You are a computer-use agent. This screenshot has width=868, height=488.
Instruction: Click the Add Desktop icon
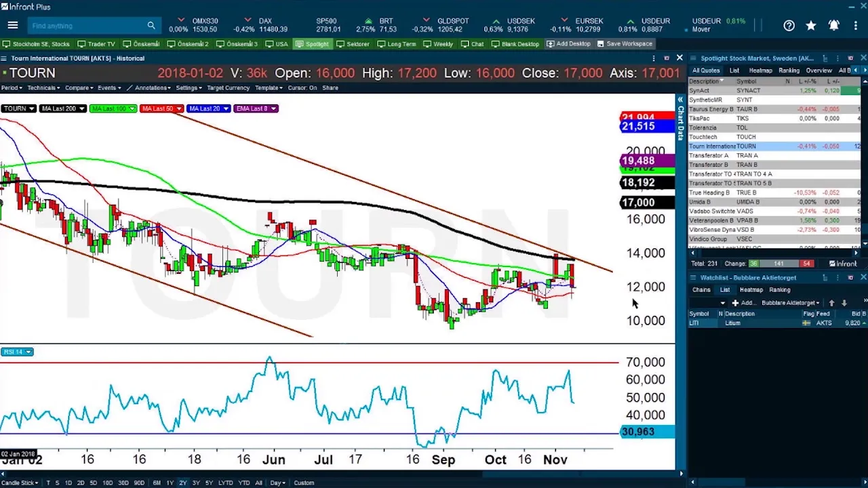pyautogui.click(x=551, y=44)
